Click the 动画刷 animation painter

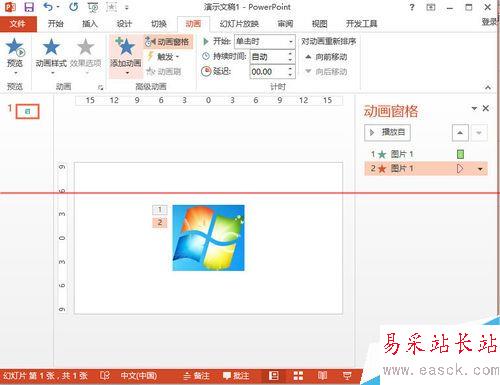pyautogui.click(x=164, y=71)
